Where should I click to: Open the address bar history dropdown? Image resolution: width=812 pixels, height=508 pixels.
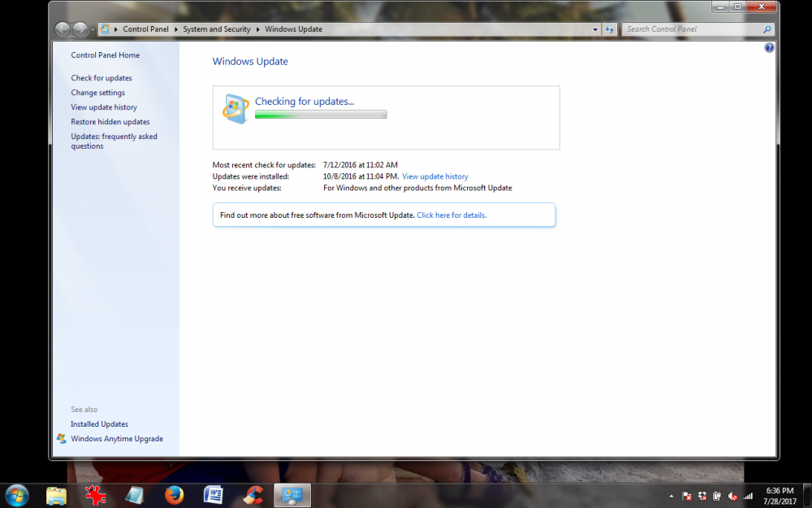click(595, 28)
